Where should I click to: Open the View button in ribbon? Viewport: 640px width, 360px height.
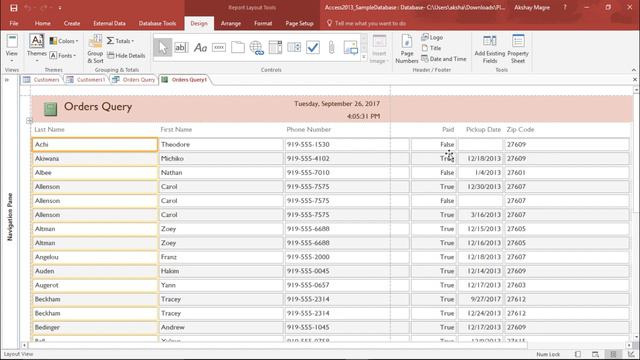click(11, 48)
